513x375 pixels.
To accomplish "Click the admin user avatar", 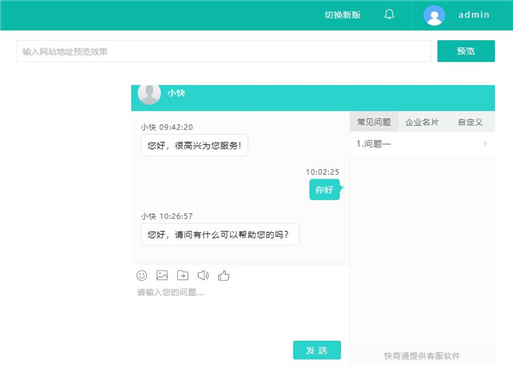I will click(434, 15).
